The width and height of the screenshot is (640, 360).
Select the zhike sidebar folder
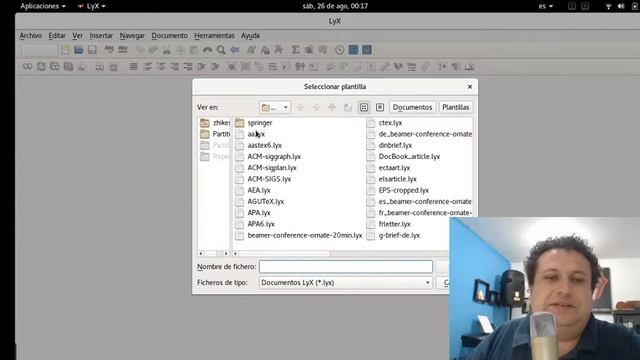pos(215,122)
